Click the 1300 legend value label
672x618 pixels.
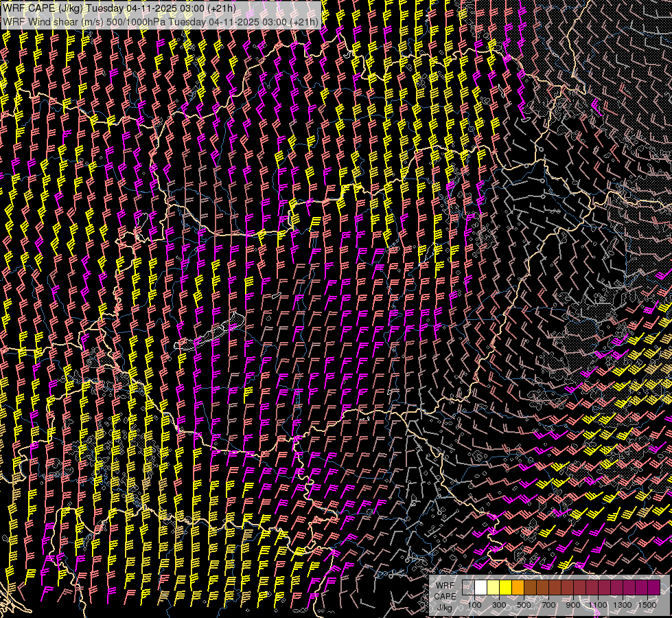623,605
